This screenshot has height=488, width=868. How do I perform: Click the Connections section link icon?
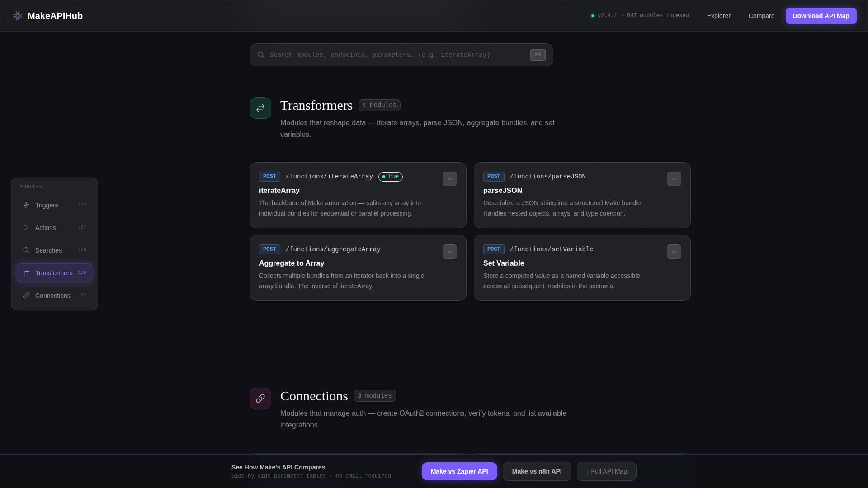(x=260, y=399)
